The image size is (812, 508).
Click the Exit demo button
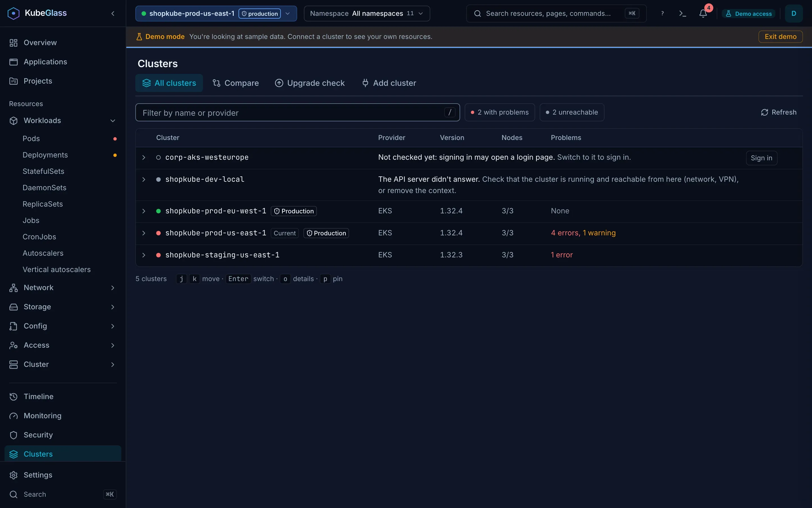(780, 37)
